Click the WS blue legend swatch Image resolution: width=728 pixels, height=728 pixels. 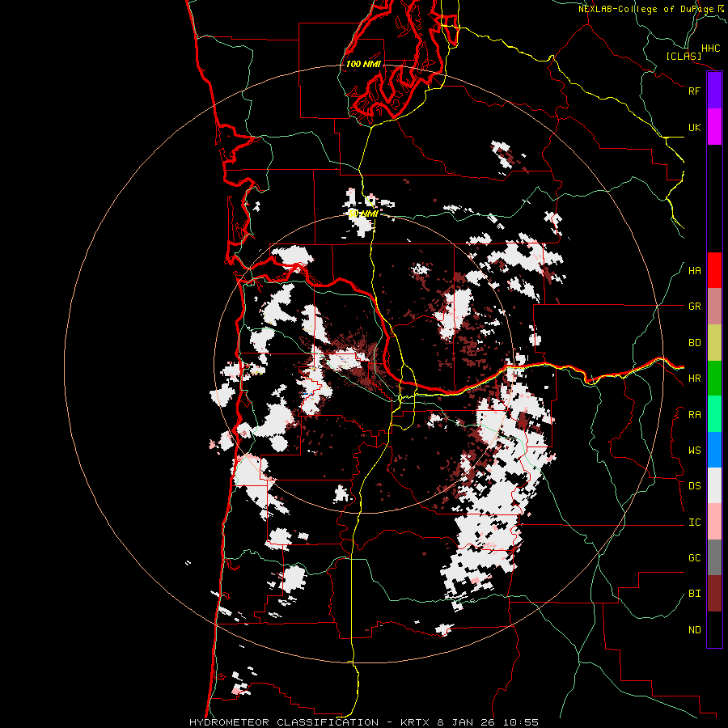714,450
